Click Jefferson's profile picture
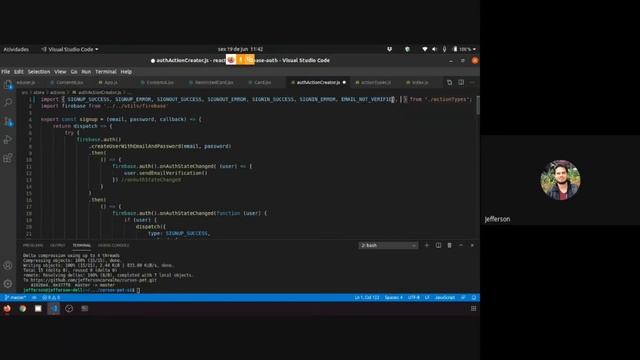 (x=560, y=180)
